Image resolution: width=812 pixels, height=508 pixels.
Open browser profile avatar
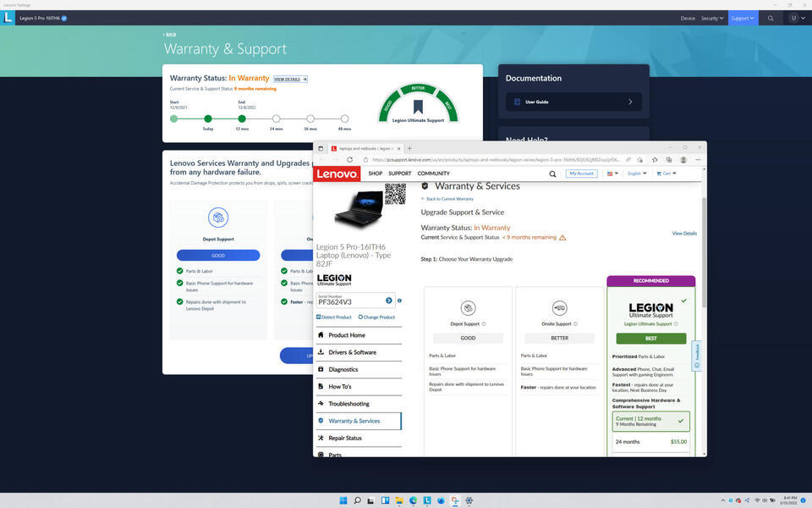pos(683,160)
